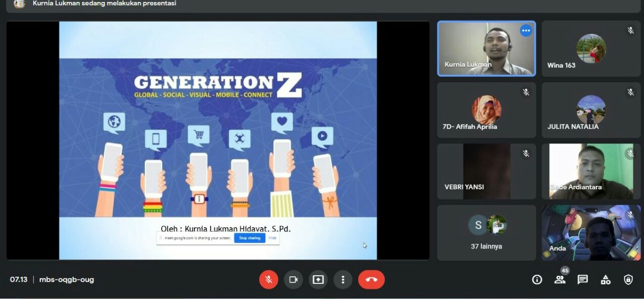Open the three-dot more options menu
Screen dimensions: 644x299
coord(343,279)
